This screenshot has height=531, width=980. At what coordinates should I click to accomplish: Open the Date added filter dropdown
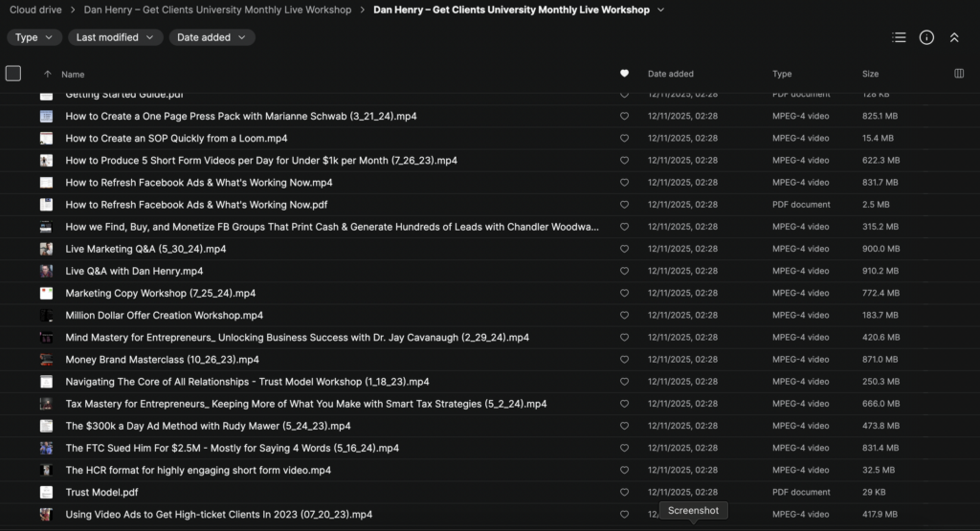pyautogui.click(x=212, y=37)
